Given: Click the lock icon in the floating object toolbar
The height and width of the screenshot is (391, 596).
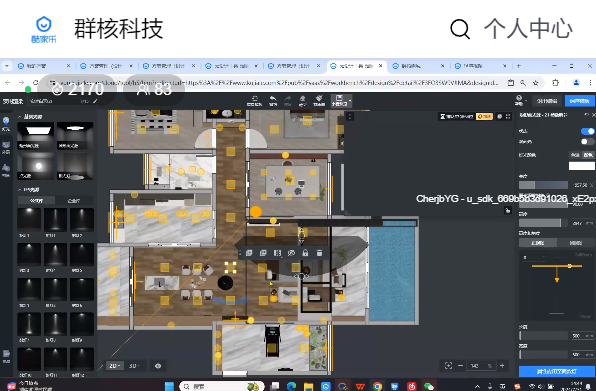Looking at the screenshot, I should (x=305, y=253).
